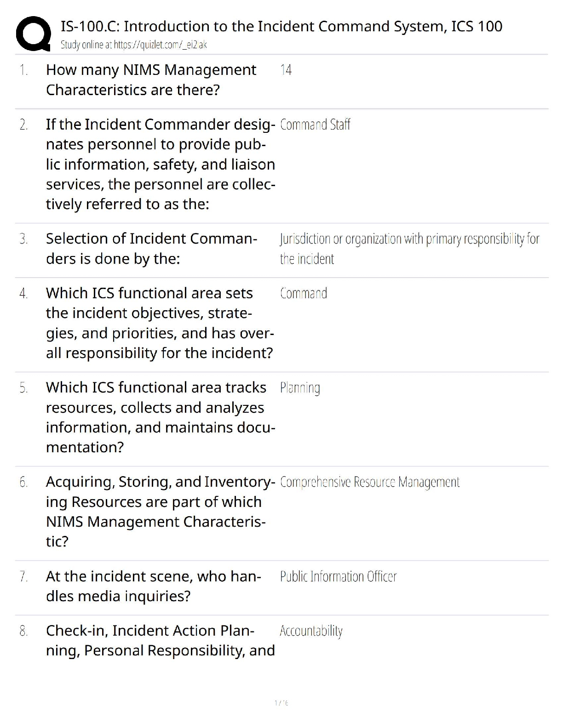This screenshot has width=563, height=728.
Task: Select the answer "14"
Action: [x=286, y=70]
